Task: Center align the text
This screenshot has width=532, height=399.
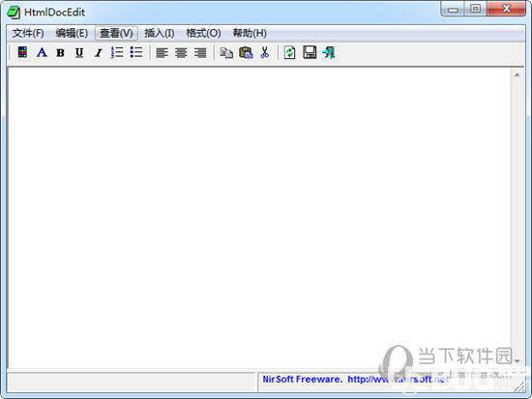Action: (181, 53)
